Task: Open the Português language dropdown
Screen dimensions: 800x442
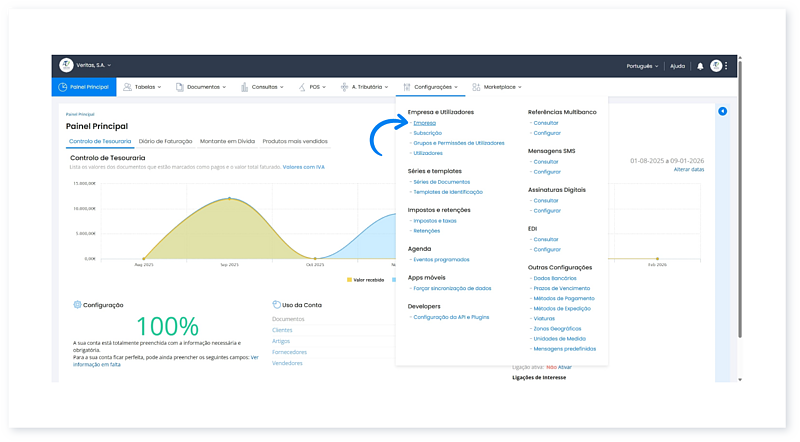Action: click(641, 66)
